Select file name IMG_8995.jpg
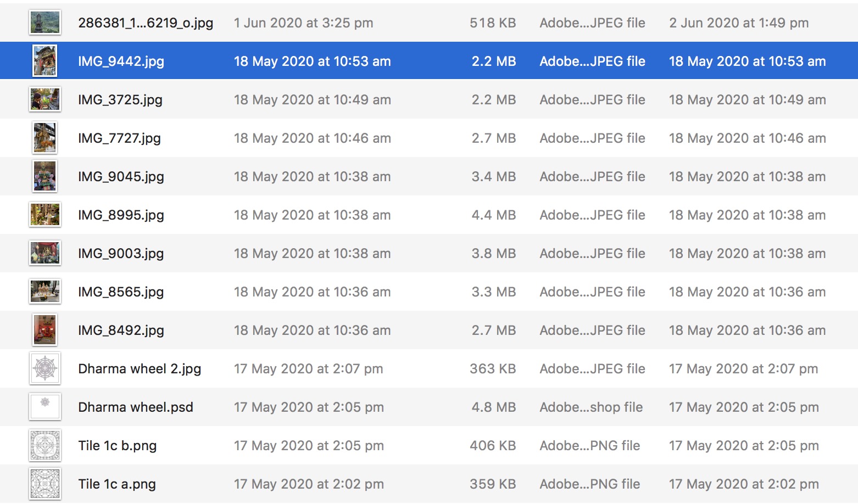The height and width of the screenshot is (504, 858). coord(121,215)
